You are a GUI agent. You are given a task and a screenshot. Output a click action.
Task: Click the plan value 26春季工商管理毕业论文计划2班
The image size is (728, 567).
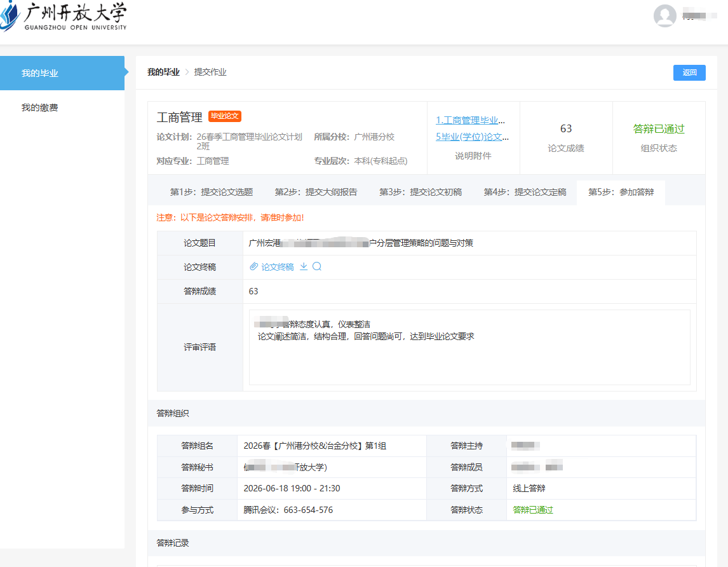(249, 141)
